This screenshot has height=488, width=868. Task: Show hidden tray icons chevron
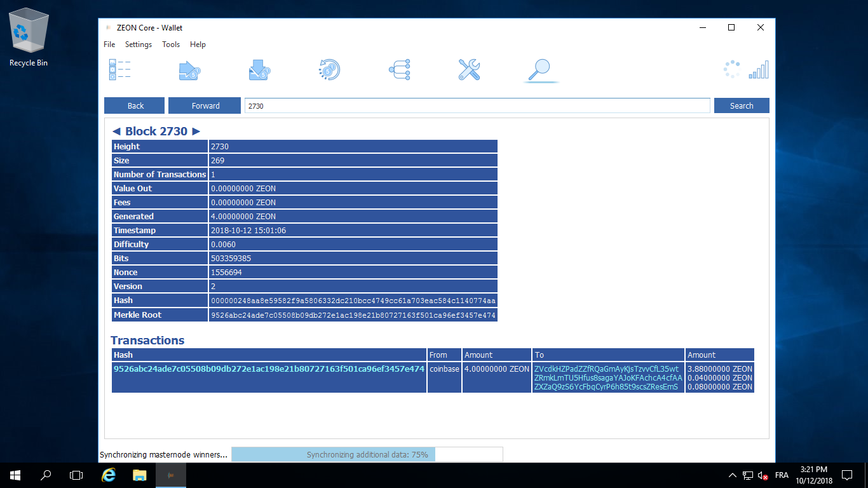pos(732,475)
